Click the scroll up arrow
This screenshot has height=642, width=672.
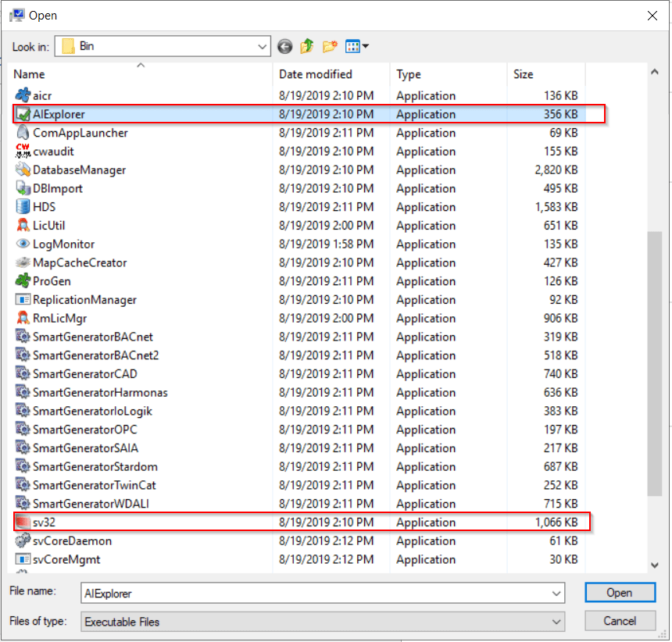pos(655,72)
